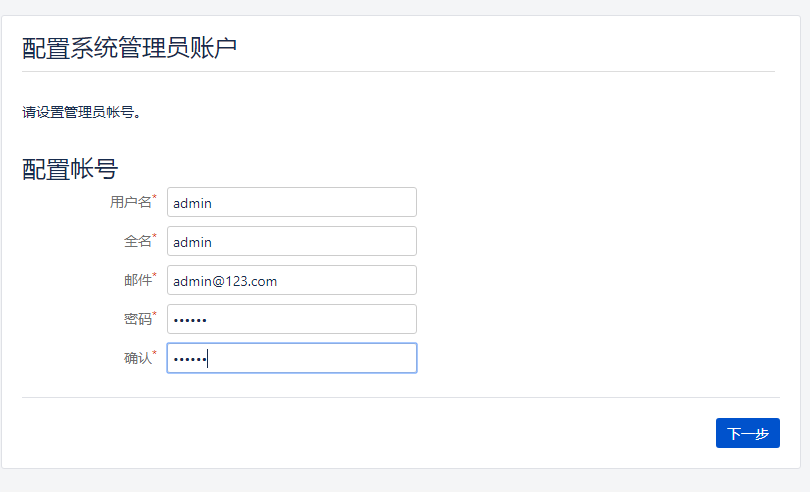Click the 密码 field label
The height and width of the screenshot is (492, 810).
(137, 319)
